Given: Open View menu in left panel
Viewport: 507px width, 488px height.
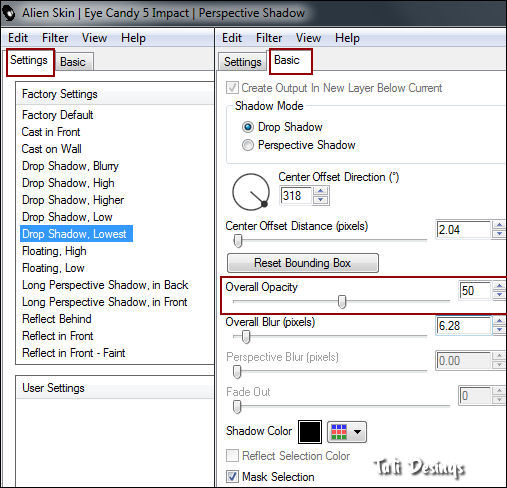Looking at the screenshot, I should pos(95,38).
